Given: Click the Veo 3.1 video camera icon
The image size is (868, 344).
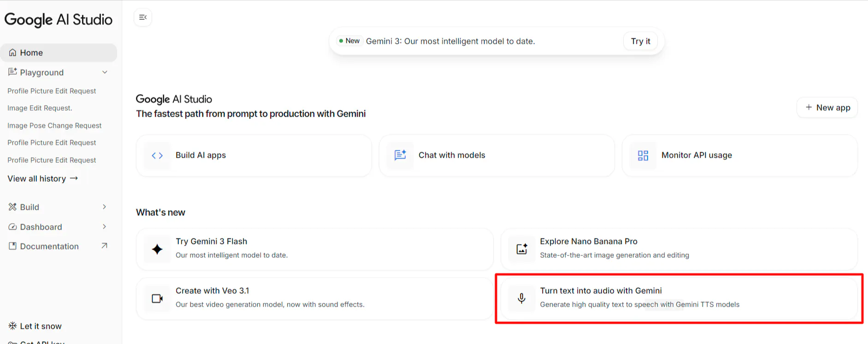Looking at the screenshot, I should 157,299.
